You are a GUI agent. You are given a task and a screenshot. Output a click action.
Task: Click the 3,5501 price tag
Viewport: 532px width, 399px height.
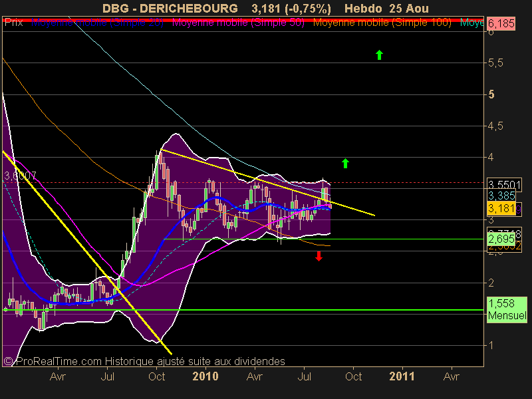tap(504, 185)
